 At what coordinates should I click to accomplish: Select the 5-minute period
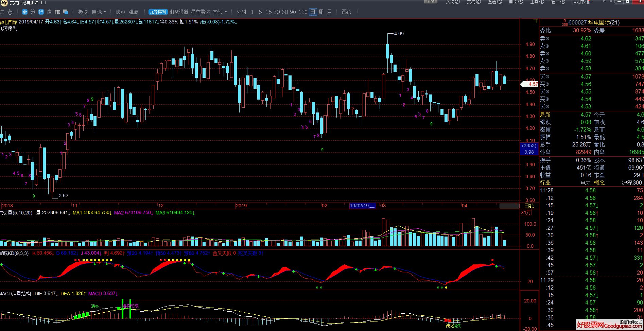260,12
